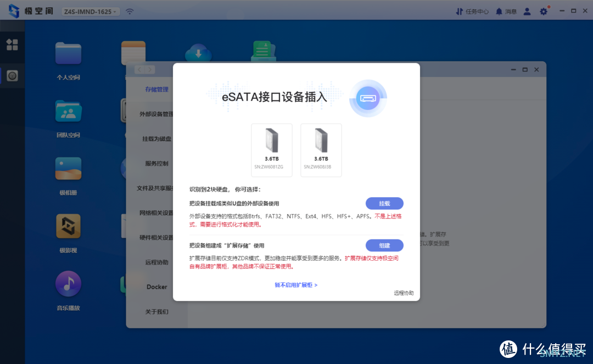
Task: Open the cloud download app icon
Action: [x=198, y=53]
